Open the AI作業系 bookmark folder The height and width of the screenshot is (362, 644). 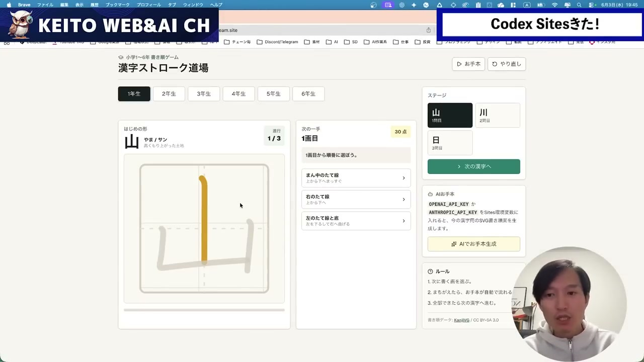coord(375,42)
